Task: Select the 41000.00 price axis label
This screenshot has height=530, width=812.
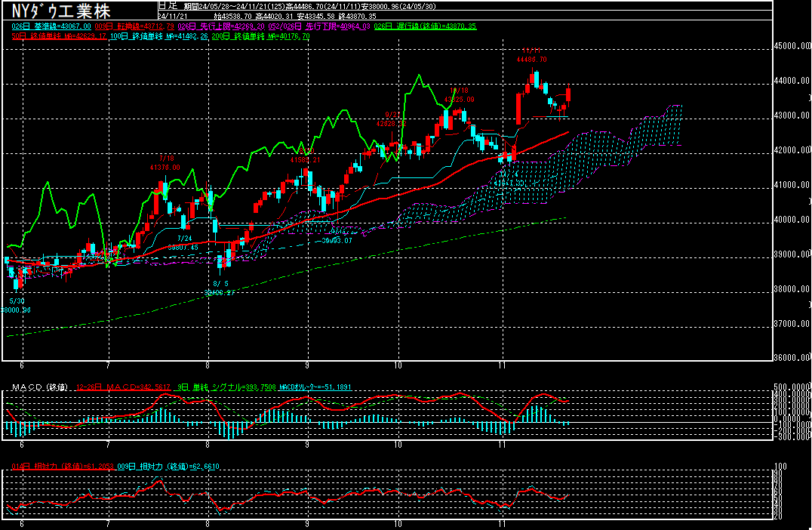Action: click(792, 185)
